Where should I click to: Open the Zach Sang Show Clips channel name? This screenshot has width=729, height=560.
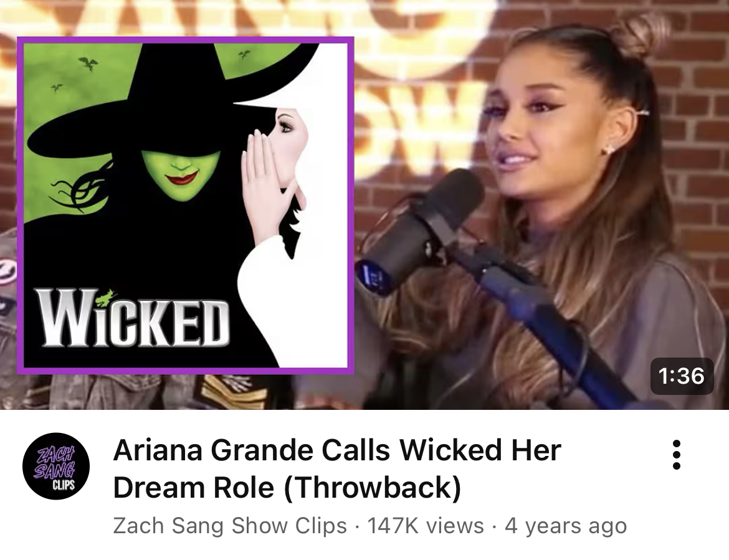tap(230, 526)
